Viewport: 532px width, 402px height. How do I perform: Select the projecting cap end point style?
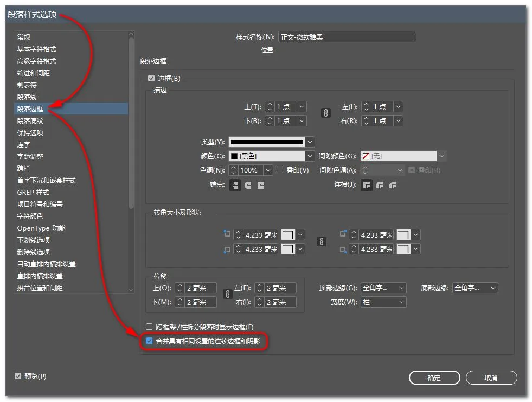click(x=260, y=185)
